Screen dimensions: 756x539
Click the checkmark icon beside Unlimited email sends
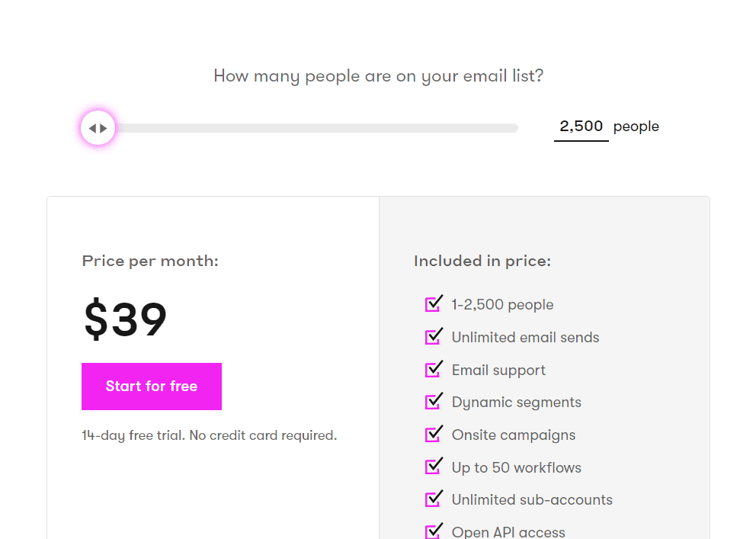click(x=434, y=336)
